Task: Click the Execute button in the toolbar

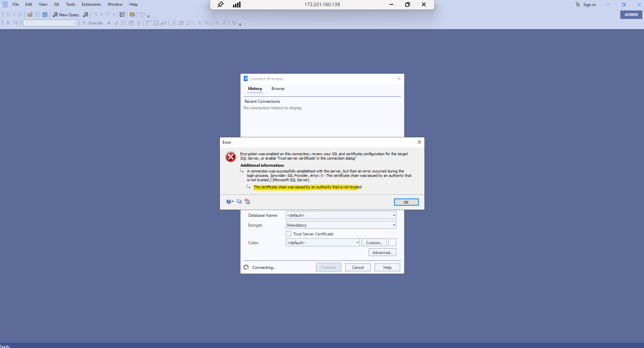Action: [x=93, y=23]
